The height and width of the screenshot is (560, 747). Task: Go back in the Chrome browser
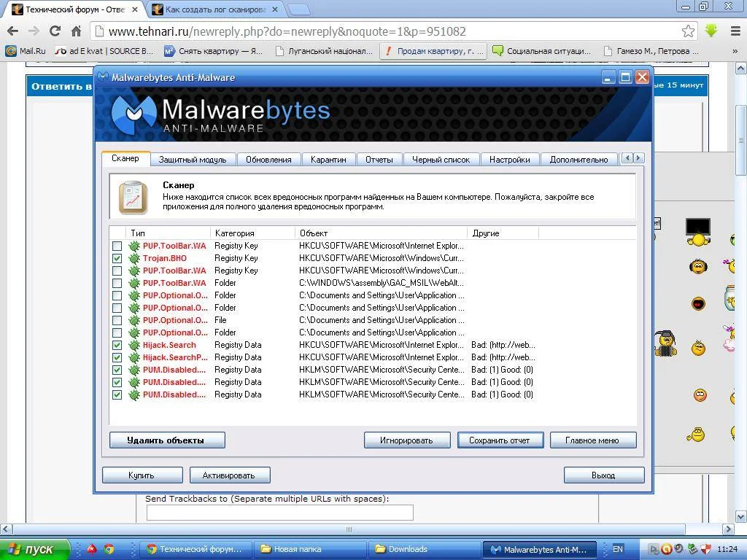pos(13,31)
